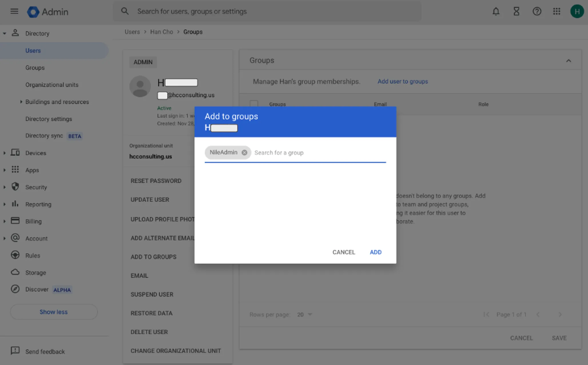This screenshot has height=365, width=588.
Task: Click the Google Admin logo
Action: click(47, 12)
